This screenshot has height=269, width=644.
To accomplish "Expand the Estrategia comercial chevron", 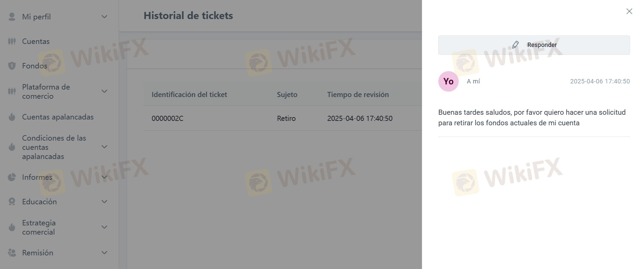I will (x=104, y=227).
